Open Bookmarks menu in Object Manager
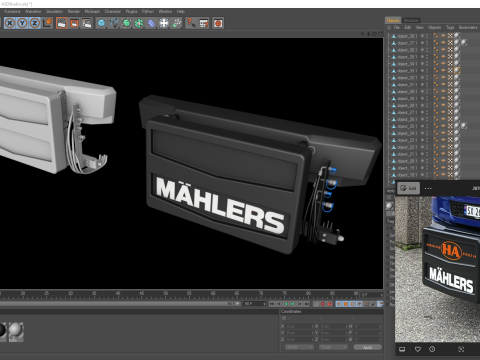 coord(468,27)
